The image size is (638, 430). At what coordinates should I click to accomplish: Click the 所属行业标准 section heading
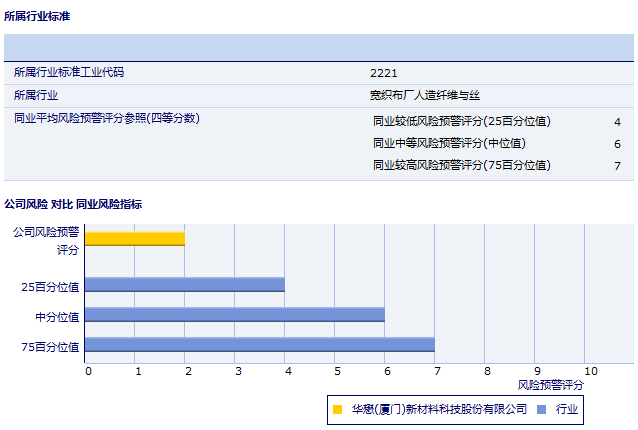37,17
